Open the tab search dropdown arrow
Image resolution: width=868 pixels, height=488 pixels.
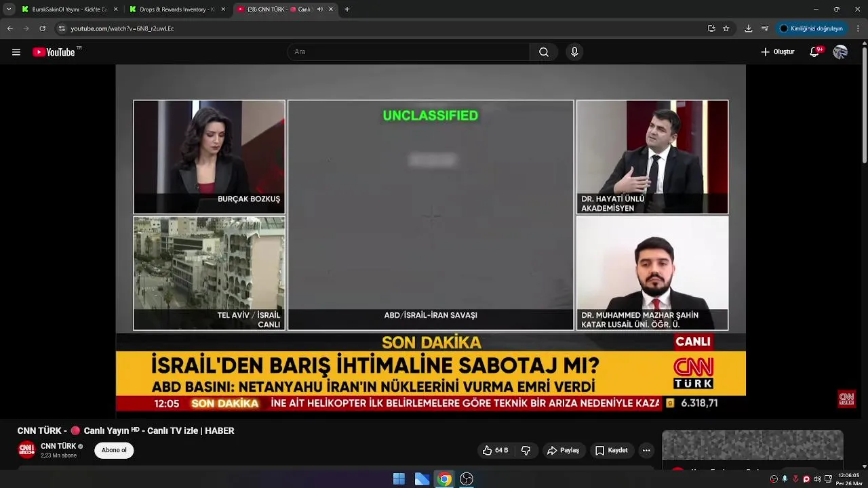click(x=9, y=9)
